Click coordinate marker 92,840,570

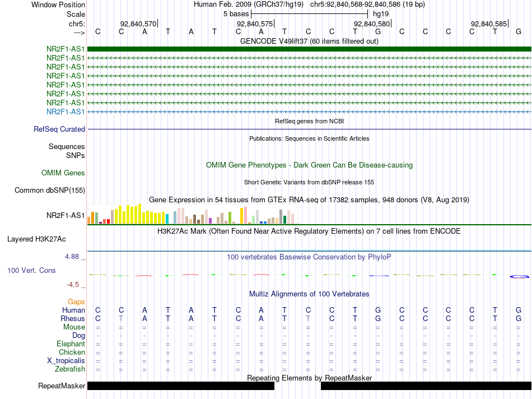pyautogui.click(x=138, y=24)
